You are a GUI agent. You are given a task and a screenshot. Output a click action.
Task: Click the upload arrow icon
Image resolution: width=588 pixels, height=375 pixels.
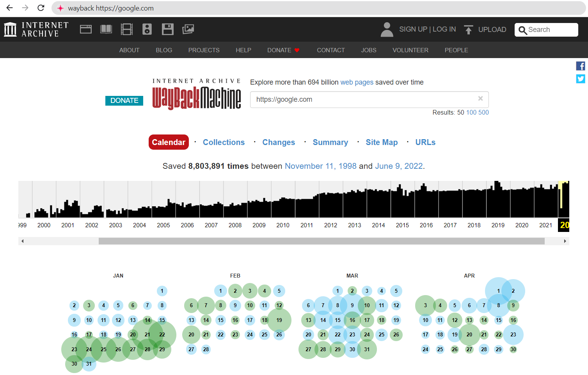pos(469,30)
